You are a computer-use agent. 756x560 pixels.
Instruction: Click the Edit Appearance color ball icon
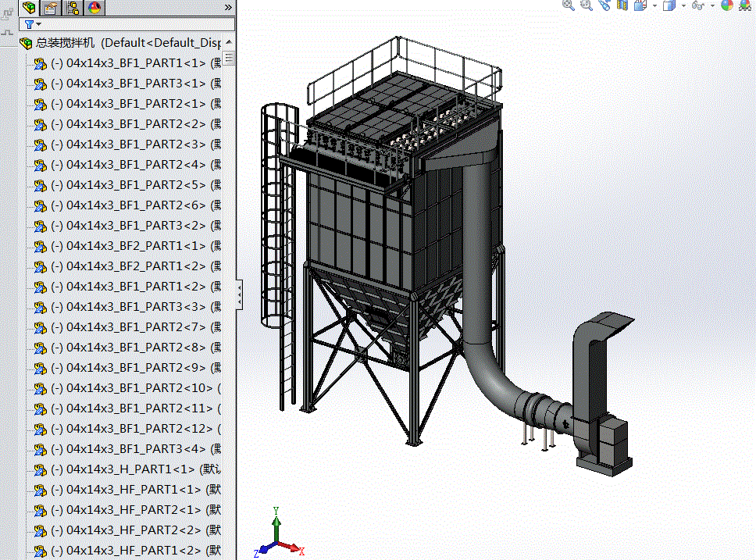pos(727,5)
